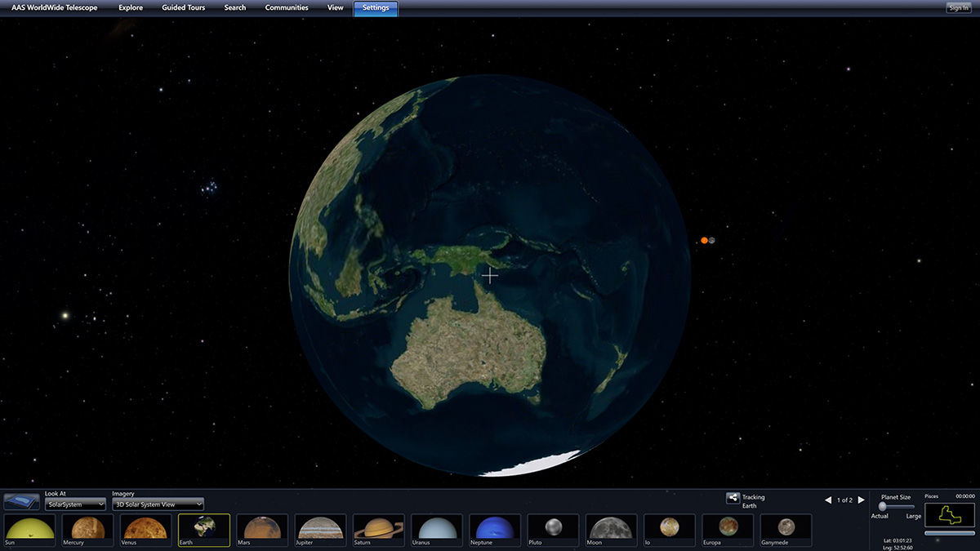980x551 pixels.
Task: Open the Imagery 3D Solar System View dropdown
Action: (158, 503)
